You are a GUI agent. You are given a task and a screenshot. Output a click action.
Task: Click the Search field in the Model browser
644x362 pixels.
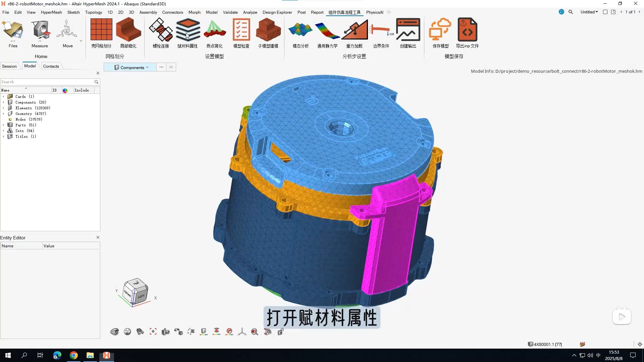(47, 82)
